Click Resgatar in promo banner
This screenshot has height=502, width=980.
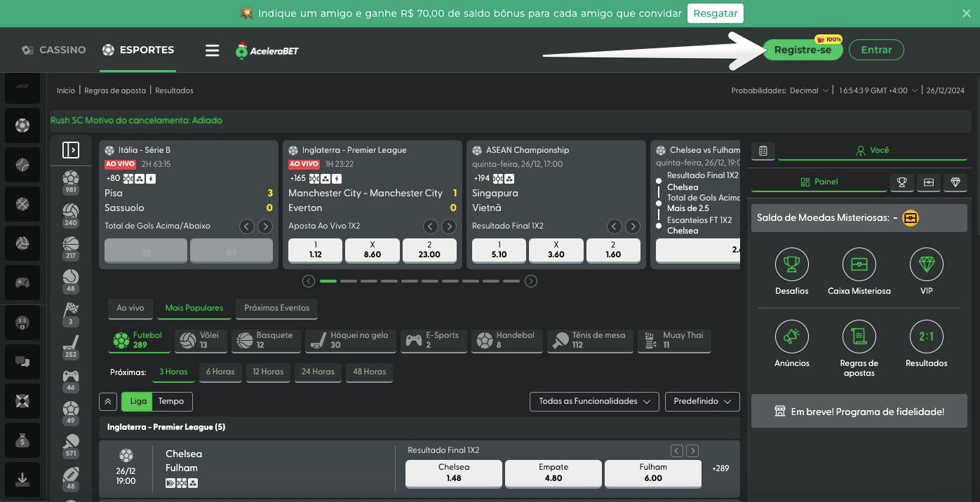[715, 13]
